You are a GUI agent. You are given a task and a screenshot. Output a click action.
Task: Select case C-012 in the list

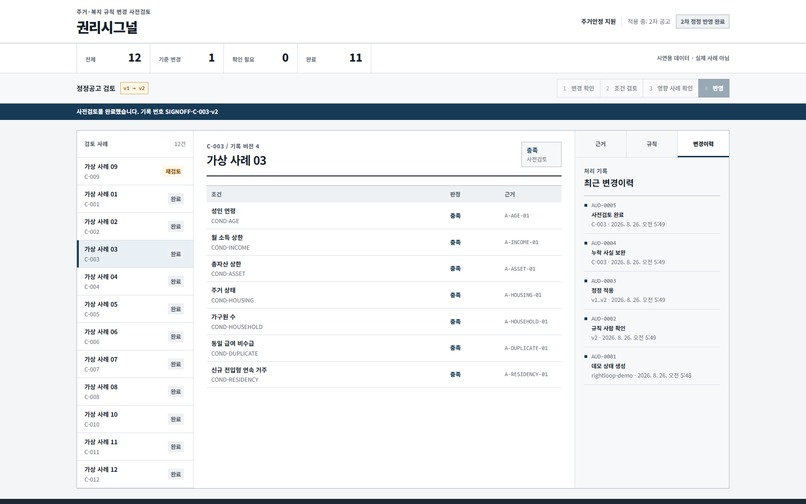[x=135, y=474]
